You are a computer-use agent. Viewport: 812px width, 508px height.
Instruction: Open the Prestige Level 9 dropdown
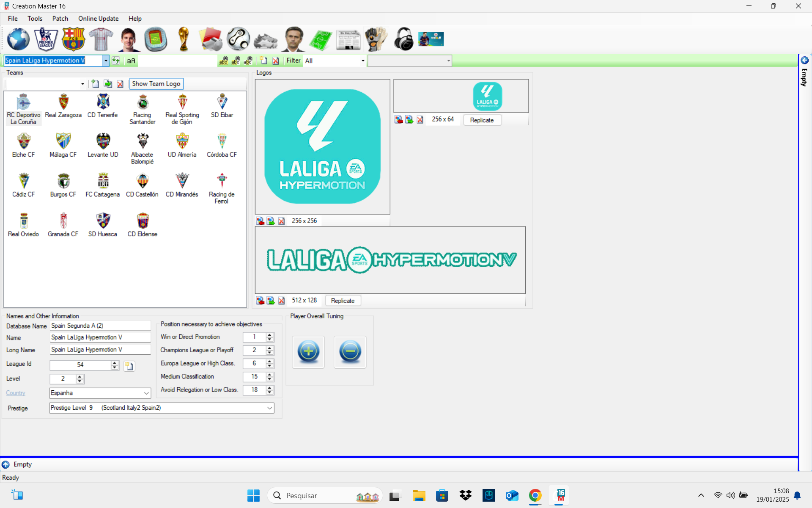coord(269,408)
